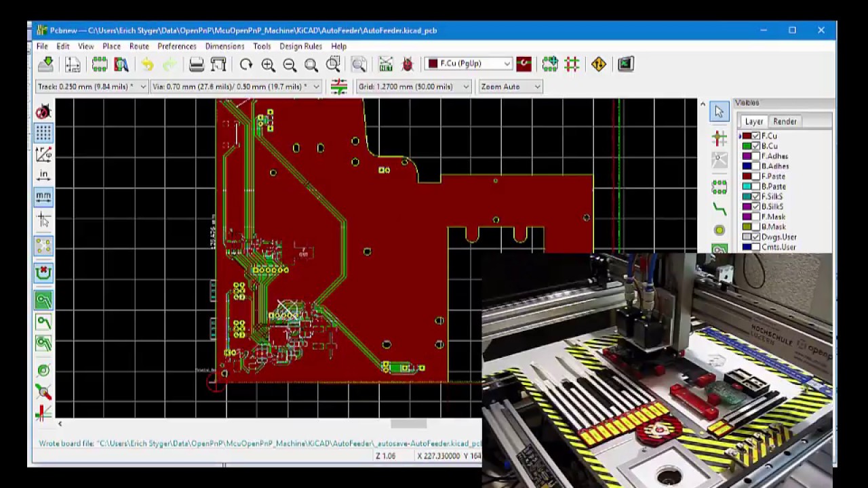Click Zoom to selection icon

pyautogui.click(x=333, y=64)
